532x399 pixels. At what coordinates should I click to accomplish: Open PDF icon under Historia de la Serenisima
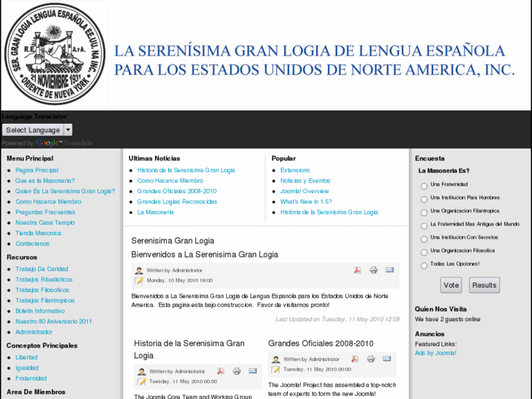(x=220, y=371)
